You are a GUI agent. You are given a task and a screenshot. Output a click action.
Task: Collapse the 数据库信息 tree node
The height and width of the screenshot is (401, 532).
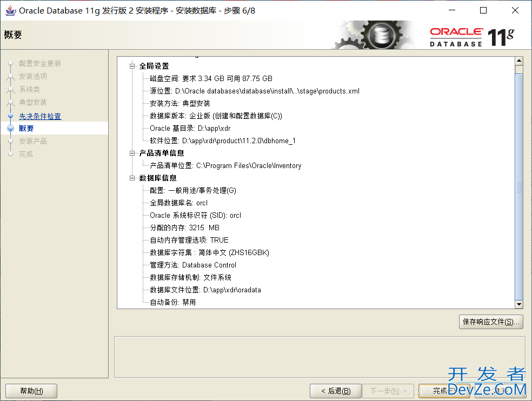pos(132,178)
